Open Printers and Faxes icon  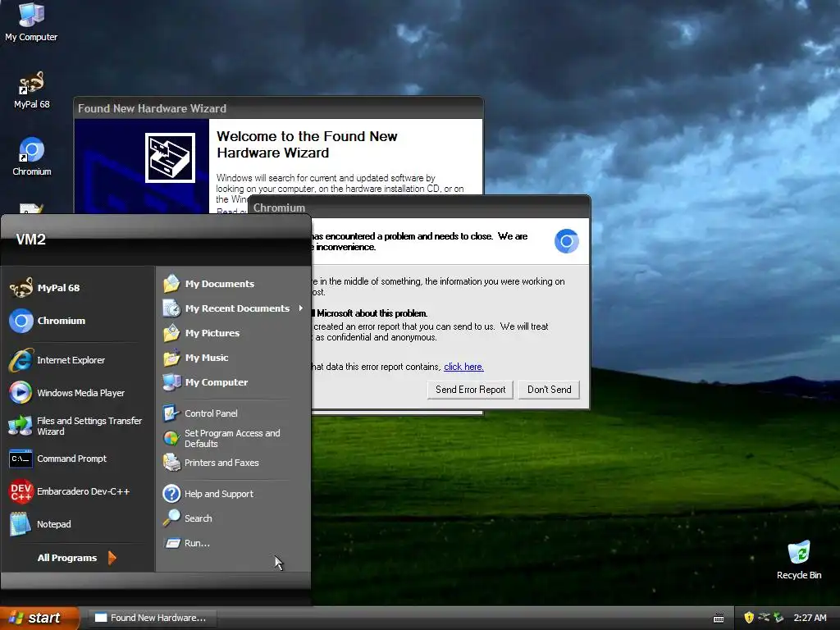(171, 463)
